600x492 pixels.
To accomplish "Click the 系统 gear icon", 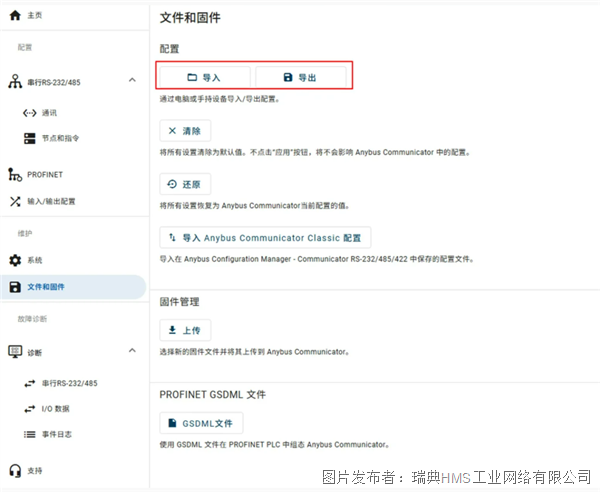I will 15,260.
